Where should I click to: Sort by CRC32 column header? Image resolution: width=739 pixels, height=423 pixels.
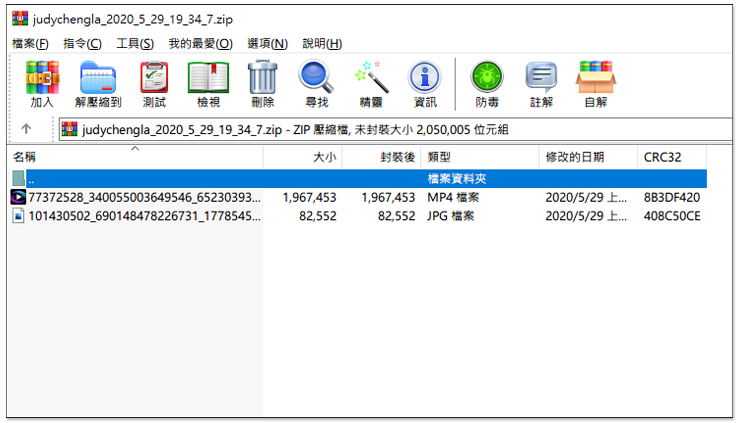click(x=672, y=157)
